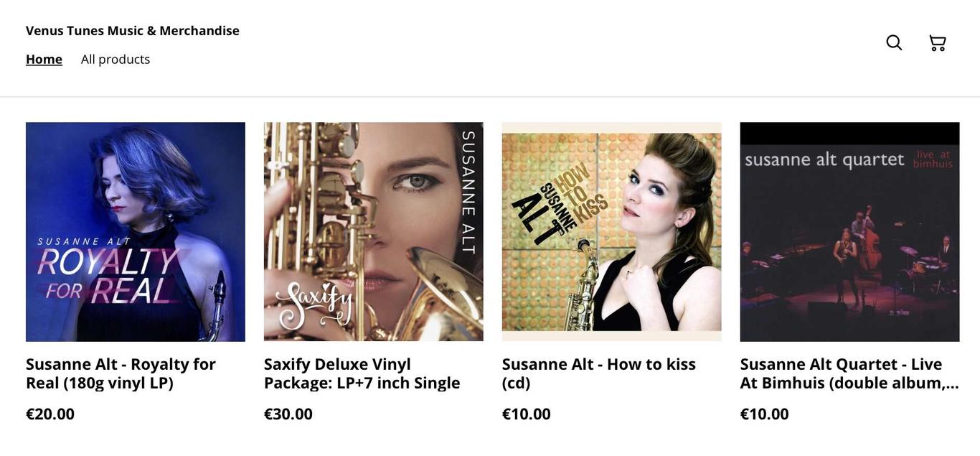
Task: Open the search magnifier icon
Action: coord(894,42)
